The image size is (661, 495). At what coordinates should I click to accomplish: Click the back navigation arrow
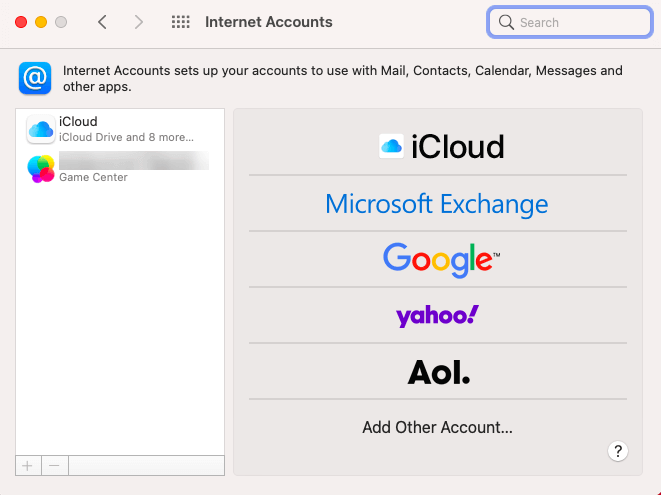(x=102, y=22)
